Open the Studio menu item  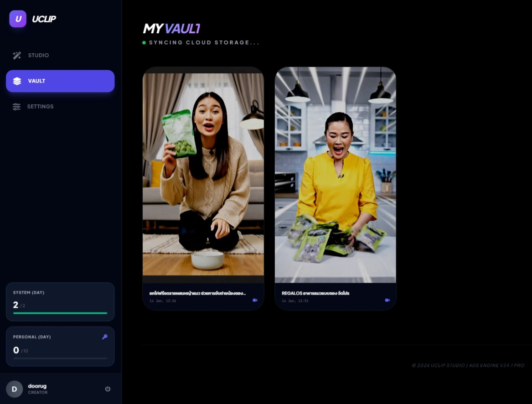pos(38,56)
